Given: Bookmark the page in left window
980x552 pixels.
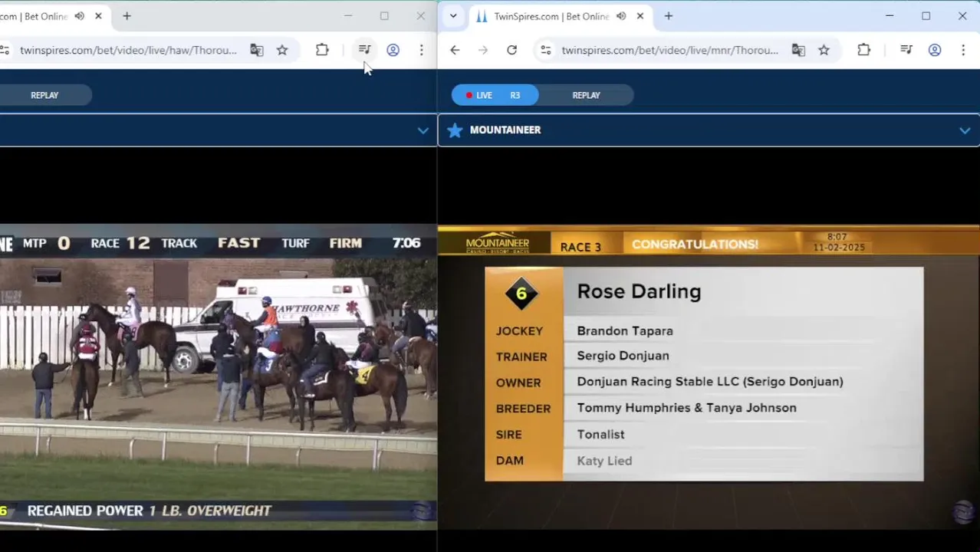Looking at the screenshot, I should pos(282,50).
